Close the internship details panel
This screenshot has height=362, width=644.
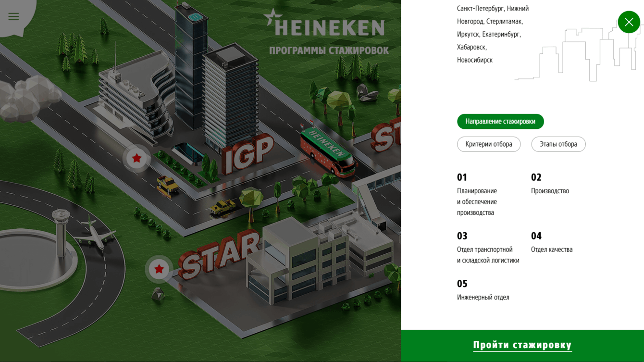tap(629, 22)
